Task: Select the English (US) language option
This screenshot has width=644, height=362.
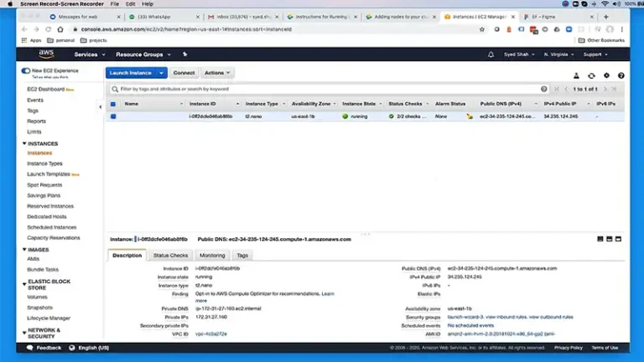Action: tap(94, 348)
